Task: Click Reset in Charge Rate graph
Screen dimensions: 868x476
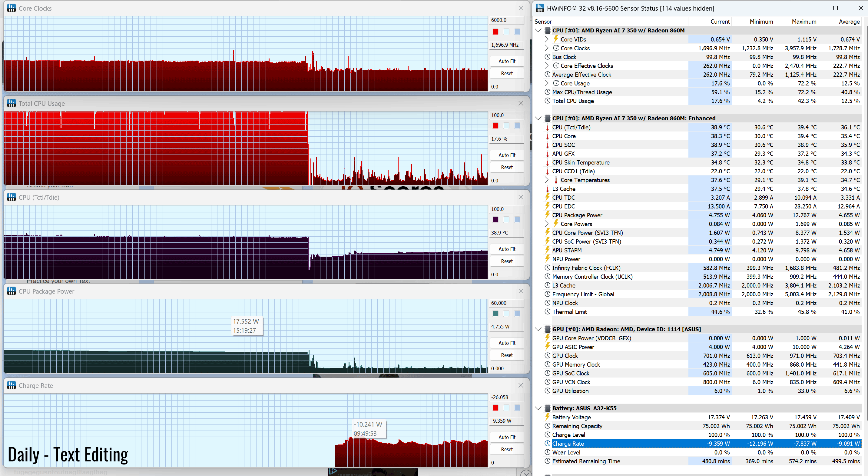Action: tap(507, 449)
